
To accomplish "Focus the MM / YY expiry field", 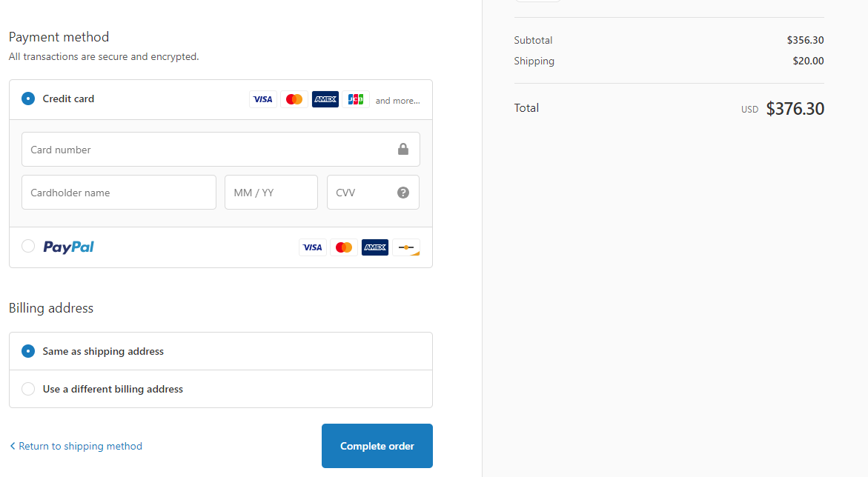I will [271, 193].
